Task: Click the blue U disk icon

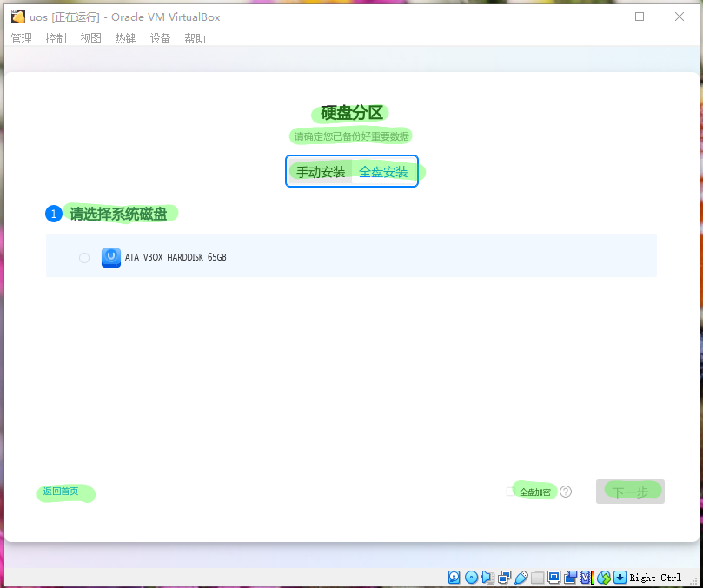Action: pos(111,258)
